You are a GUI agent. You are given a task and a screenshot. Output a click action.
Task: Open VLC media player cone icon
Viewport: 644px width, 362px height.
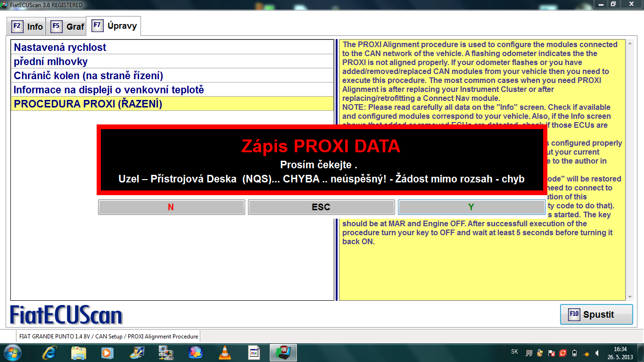click(225, 352)
